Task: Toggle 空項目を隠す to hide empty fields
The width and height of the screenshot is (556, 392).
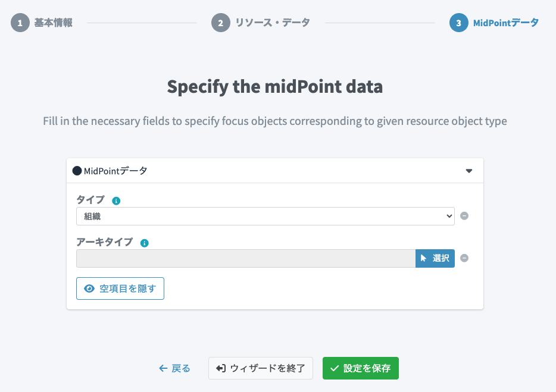Action: tap(120, 288)
